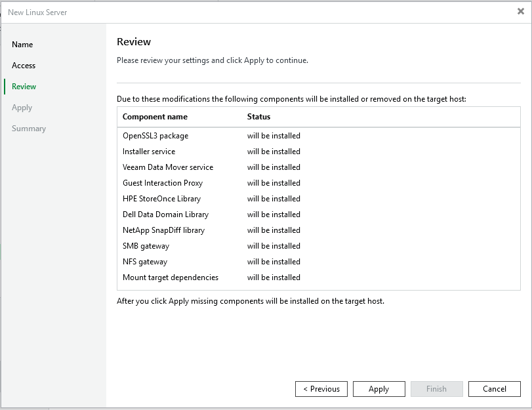The width and height of the screenshot is (532, 410).
Task: Pick the NetApp SnapDiff library entry
Action: [163, 230]
